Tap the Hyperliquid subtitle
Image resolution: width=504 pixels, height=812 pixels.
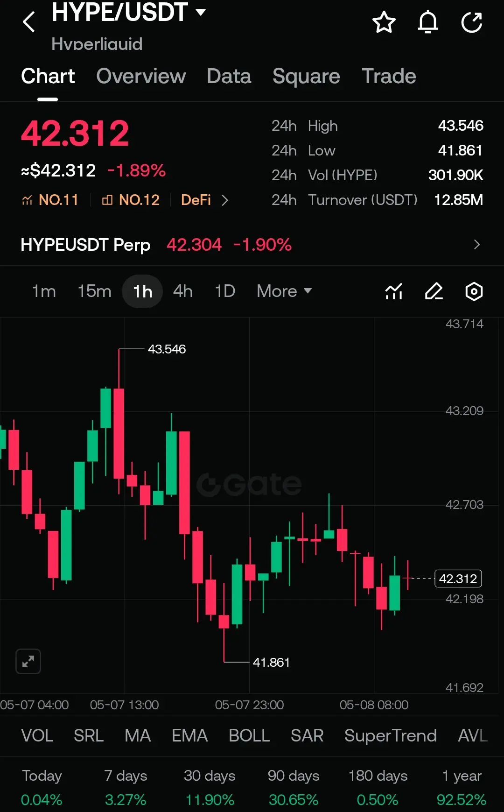coord(97,44)
